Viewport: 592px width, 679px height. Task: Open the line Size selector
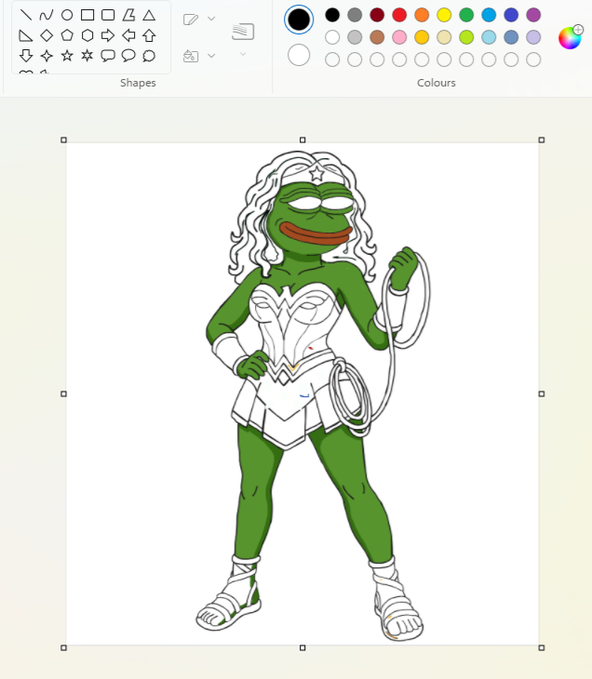pyautogui.click(x=243, y=38)
